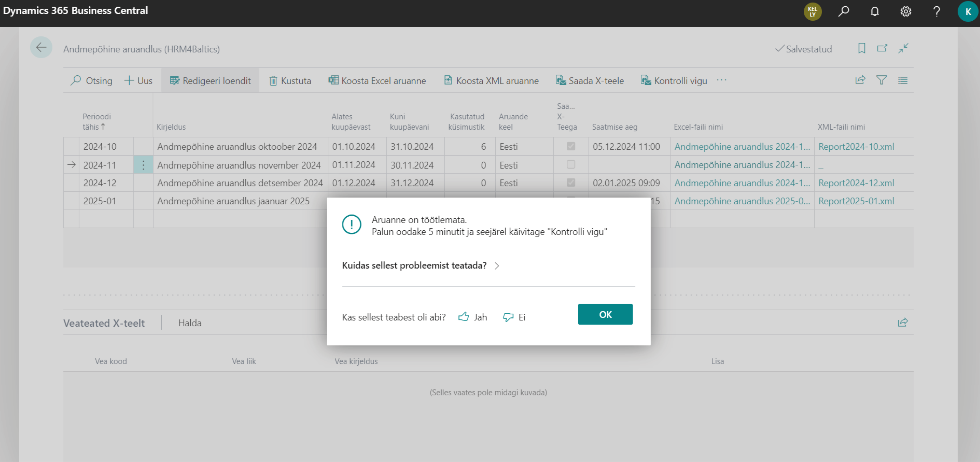980x462 pixels.
Task: Open row menu for 2024-11
Action: coord(143,165)
